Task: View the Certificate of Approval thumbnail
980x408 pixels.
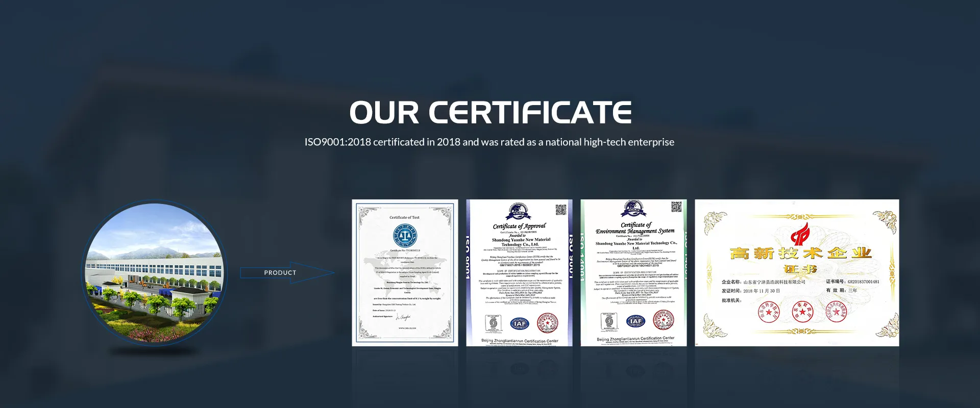Action: (x=519, y=273)
